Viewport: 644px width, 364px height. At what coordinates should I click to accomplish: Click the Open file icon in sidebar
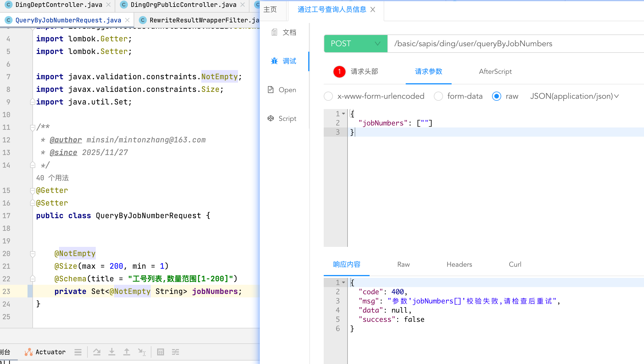(270, 90)
